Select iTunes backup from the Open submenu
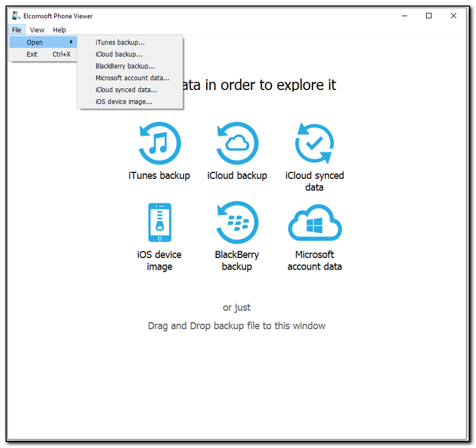The image size is (476, 448). 119,42
